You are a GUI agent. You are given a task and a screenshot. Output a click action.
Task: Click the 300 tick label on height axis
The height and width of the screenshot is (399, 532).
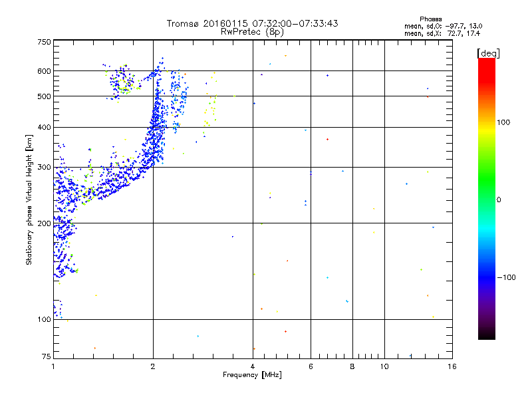pos(44,168)
